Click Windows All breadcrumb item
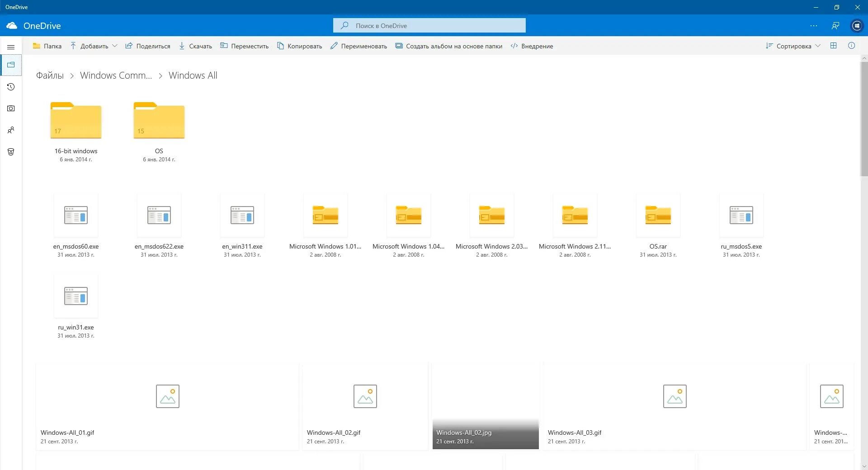The height and width of the screenshot is (470, 868). tap(193, 75)
